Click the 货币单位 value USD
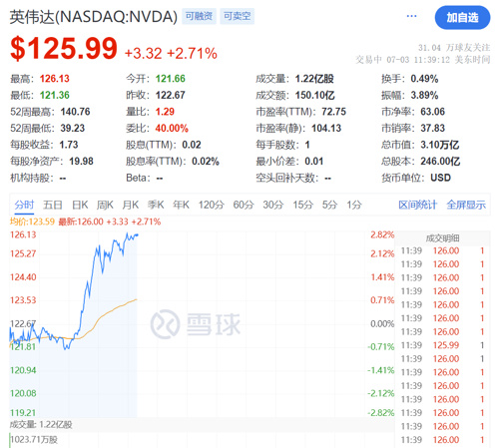 (x=440, y=178)
